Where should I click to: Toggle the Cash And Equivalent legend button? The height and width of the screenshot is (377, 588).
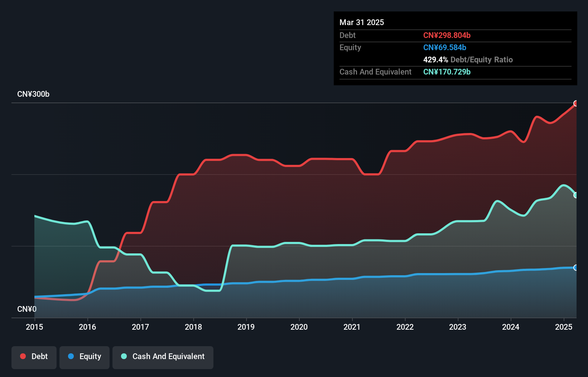coord(163,357)
